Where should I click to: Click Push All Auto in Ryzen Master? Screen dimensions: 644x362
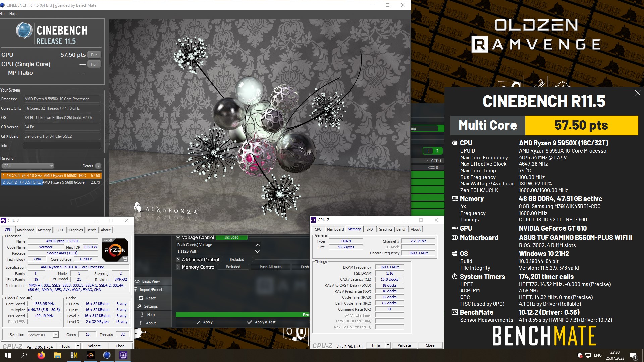tap(271, 267)
